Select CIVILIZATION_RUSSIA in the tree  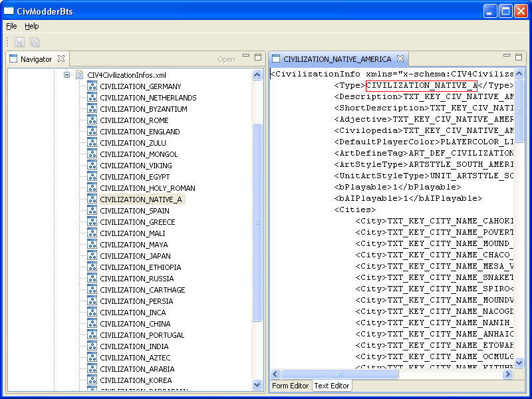tap(137, 279)
